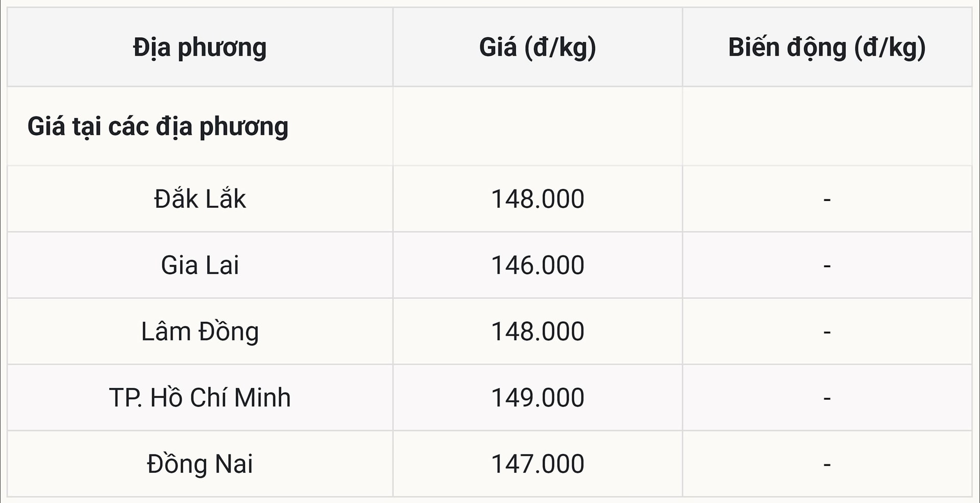The image size is (980, 503).
Task: Click the 148.000 price in Đắk Lắk row
Action: pos(537,199)
